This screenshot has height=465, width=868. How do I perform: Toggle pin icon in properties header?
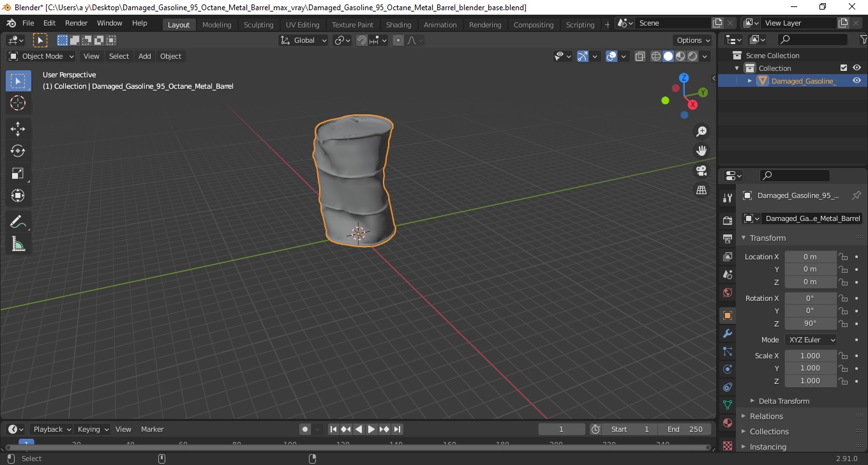pyautogui.click(x=857, y=195)
